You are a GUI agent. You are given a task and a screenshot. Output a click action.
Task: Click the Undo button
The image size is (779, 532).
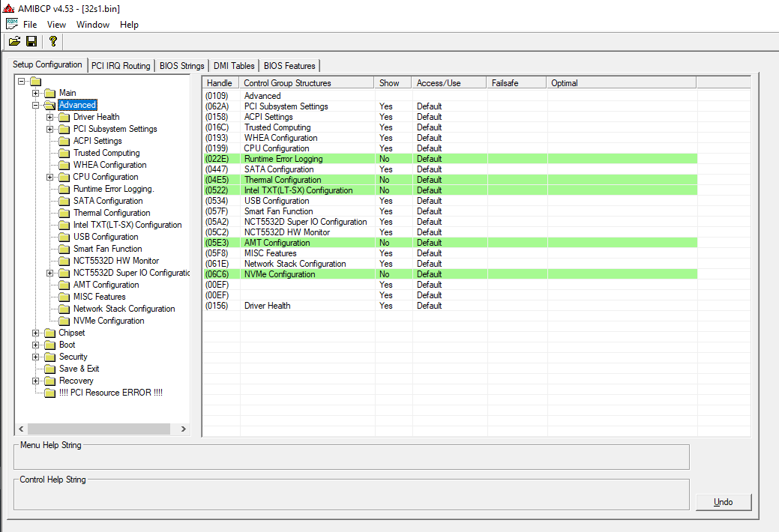(724, 502)
